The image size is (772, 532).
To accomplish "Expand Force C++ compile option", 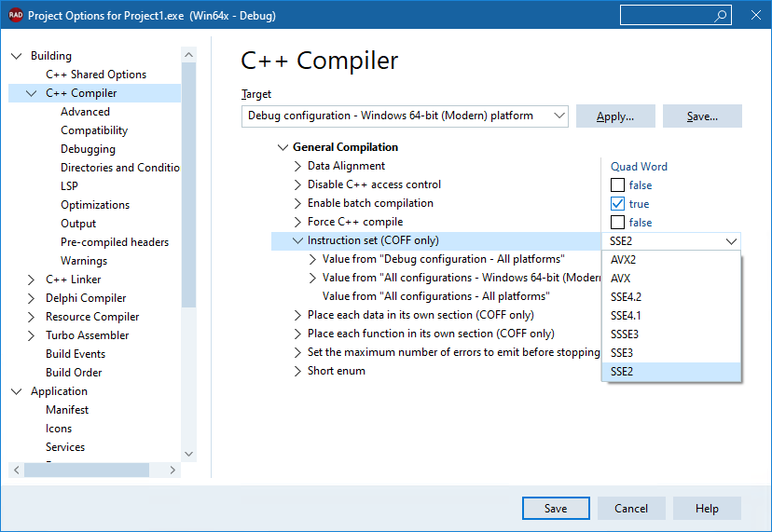I will point(297,222).
